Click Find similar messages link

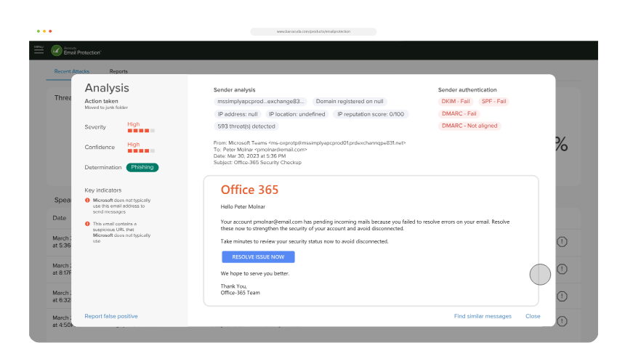pos(483,316)
